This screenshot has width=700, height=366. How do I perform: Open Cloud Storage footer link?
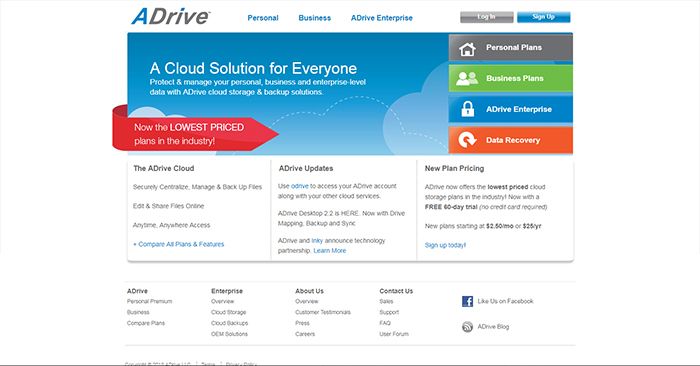point(229,312)
